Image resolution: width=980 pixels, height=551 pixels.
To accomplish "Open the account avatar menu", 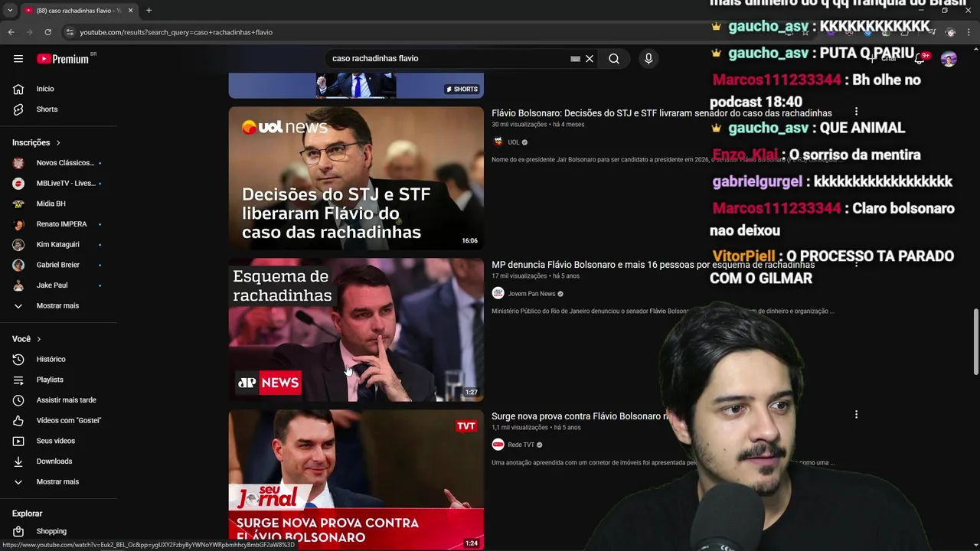I will [x=949, y=59].
